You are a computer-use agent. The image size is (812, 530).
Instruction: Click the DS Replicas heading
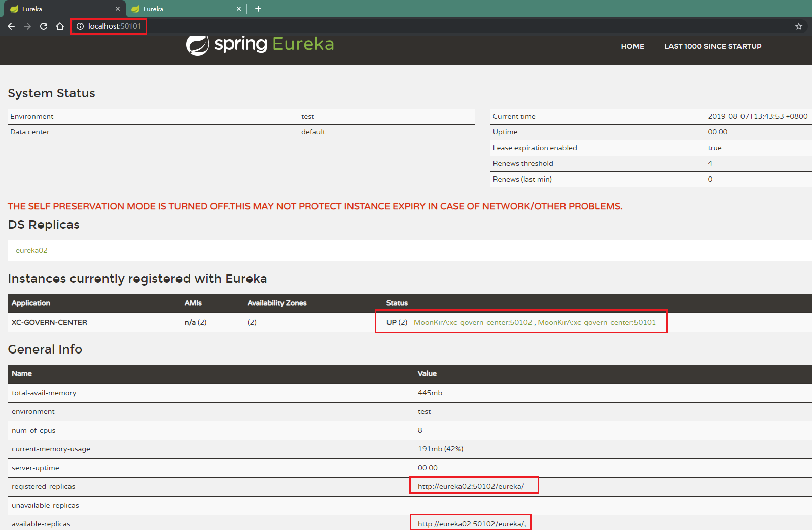click(44, 225)
